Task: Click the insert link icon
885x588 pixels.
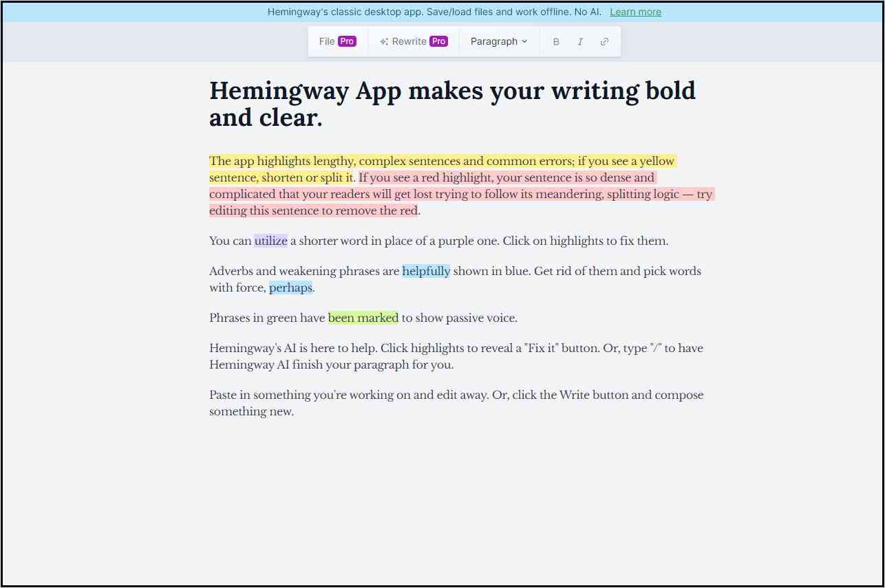Action: (x=604, y=42)
